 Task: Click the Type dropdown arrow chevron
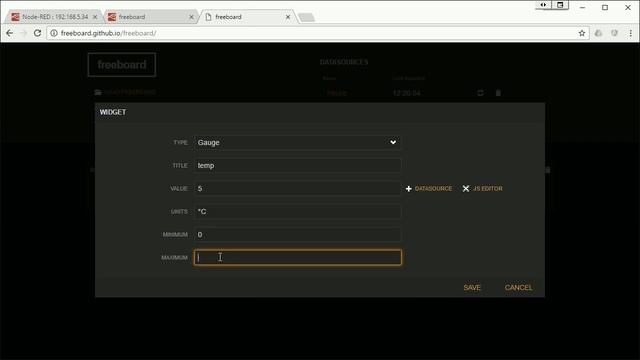pos(393,142)
